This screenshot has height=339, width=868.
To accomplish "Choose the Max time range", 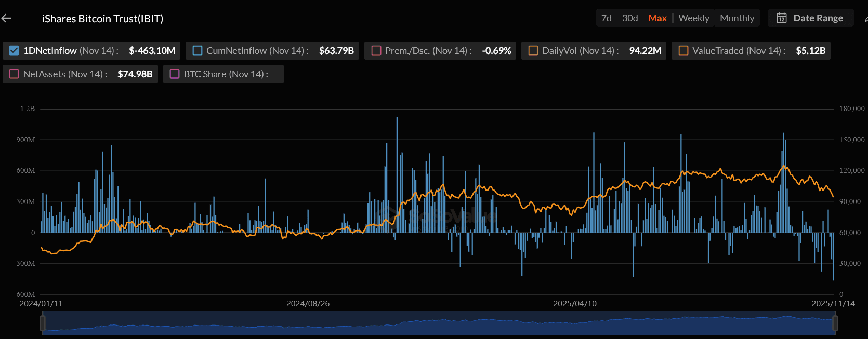I will click(657, 18).
